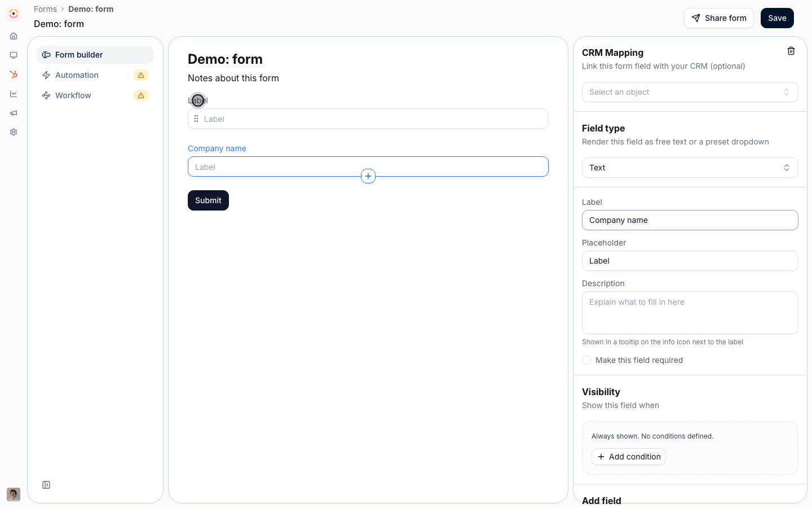Check Make this field required
812x508 pixels.
(x=586, y=360)
